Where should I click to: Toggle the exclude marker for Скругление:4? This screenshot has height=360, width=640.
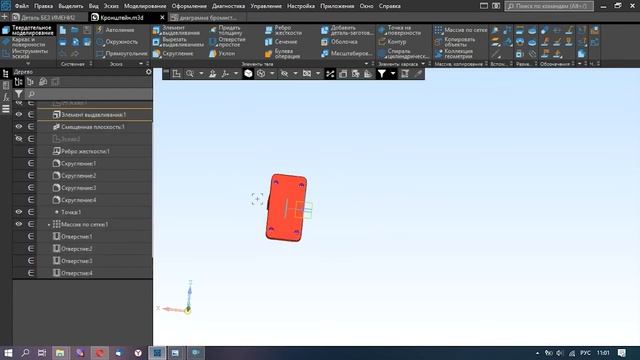click(x=31, y=200)
